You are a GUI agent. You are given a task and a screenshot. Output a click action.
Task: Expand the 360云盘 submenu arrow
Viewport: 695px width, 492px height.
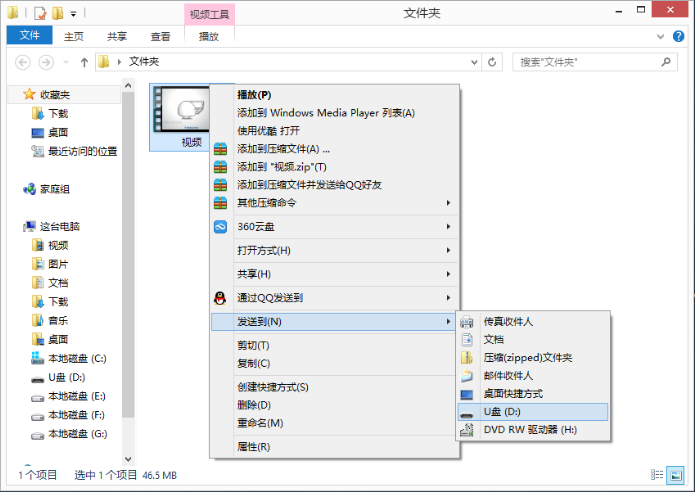449,227
